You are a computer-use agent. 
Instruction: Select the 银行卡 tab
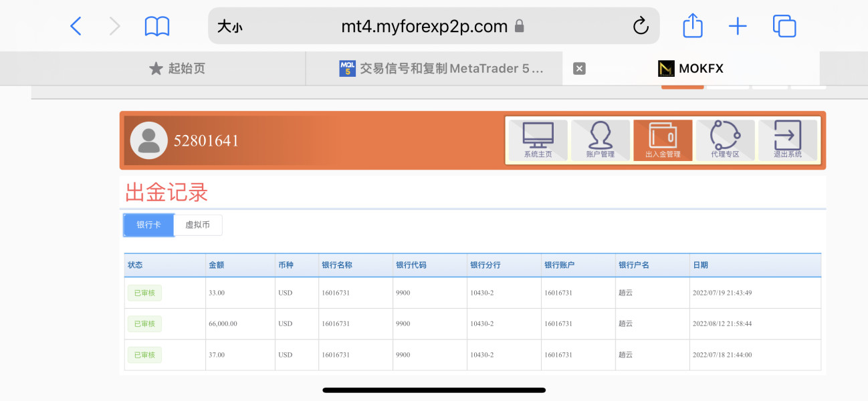(x=148, y=225)
